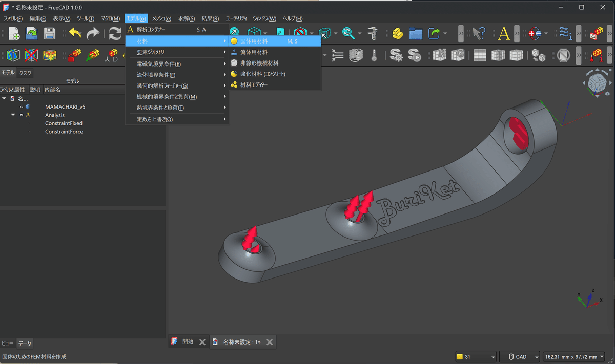
Task: Switch to the ビュー property tab
Action: click(8, 344)
